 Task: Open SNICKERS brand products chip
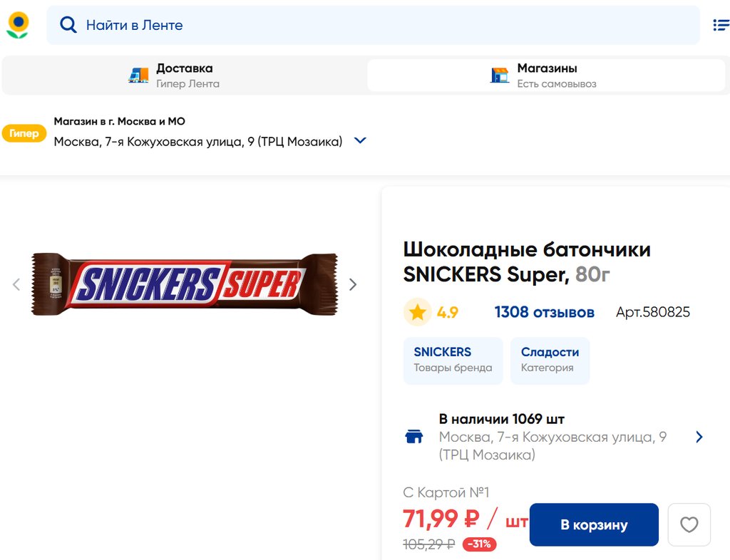(x=453, y=360)
